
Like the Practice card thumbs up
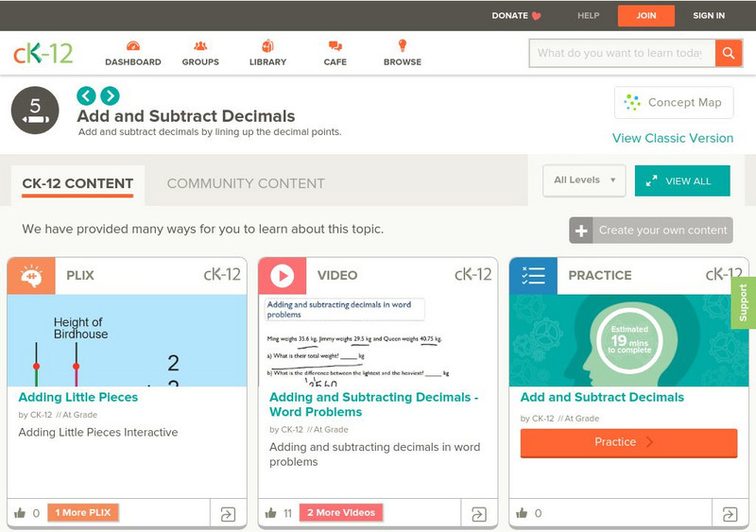[x=523, y=513]
